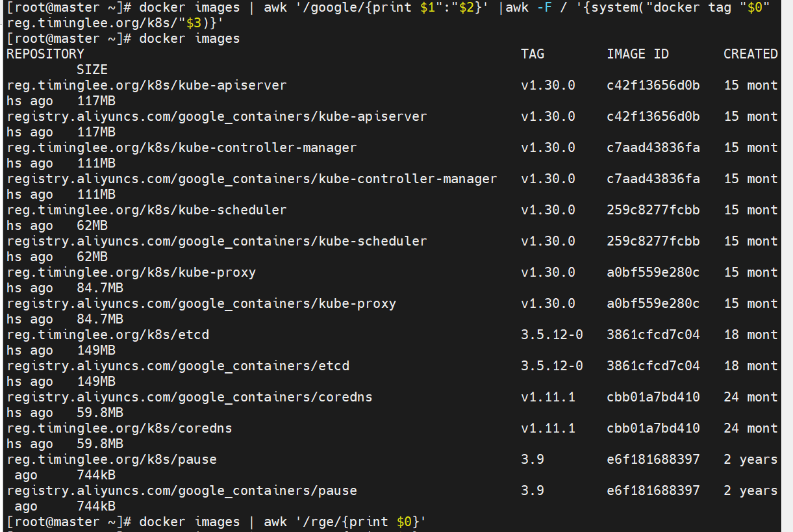Click the first docker images awk tag command
The width and height of the screenshot is (793, 532).
pos(455,8)
